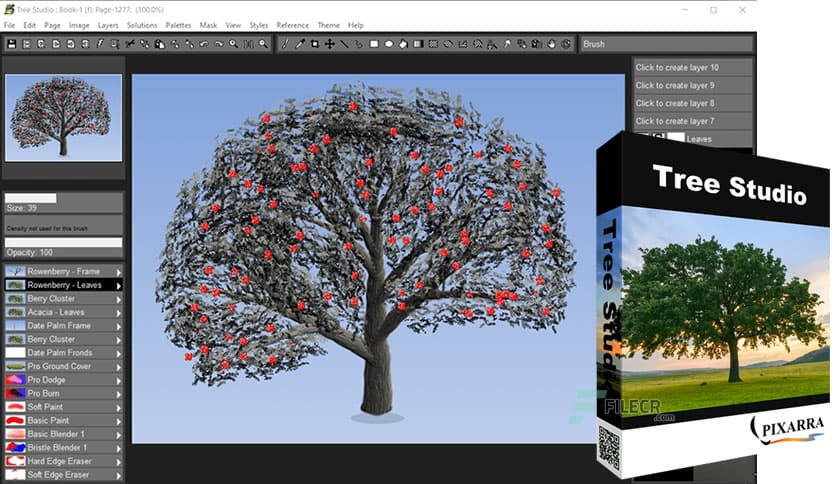The width and height of the screenshot is (836, 484).
Task: Select the filled Rectangle tool
Action: tap(374, 44)
